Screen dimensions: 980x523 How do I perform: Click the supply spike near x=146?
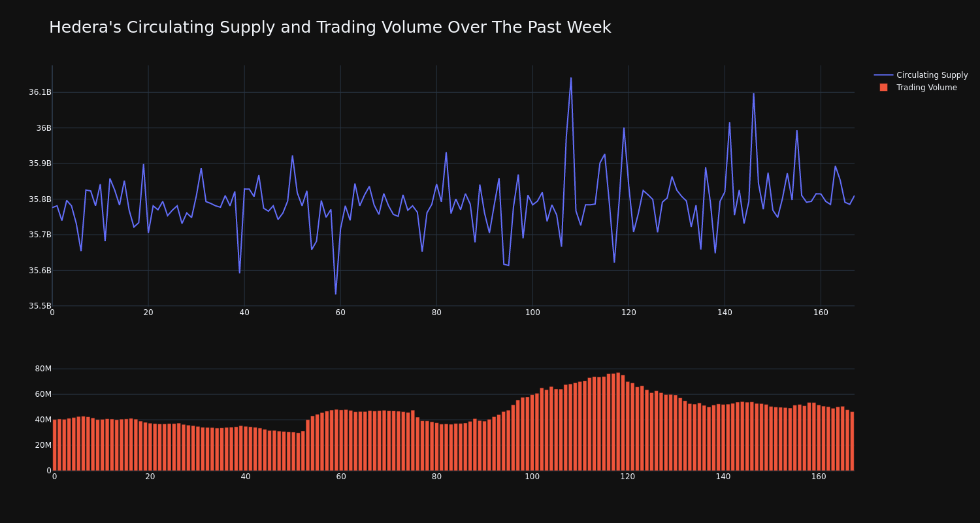pyautogui.click(x=753, y=93)
